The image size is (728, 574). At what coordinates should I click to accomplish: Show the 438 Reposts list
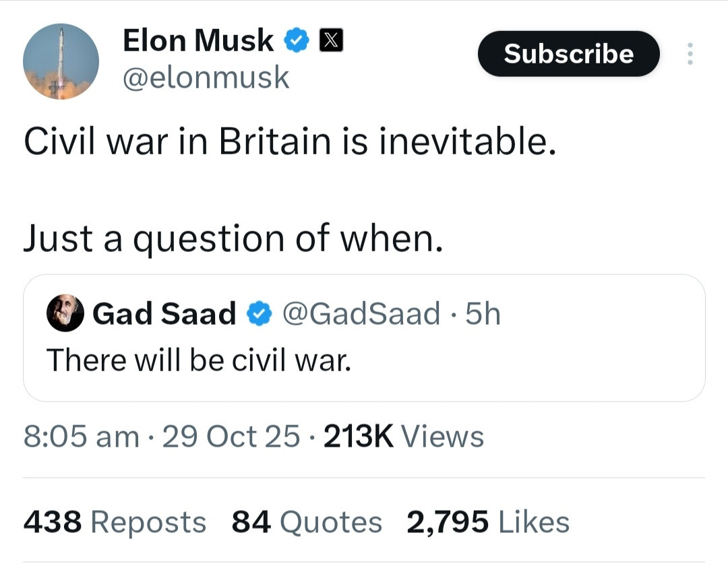click(x=115, y=523)
